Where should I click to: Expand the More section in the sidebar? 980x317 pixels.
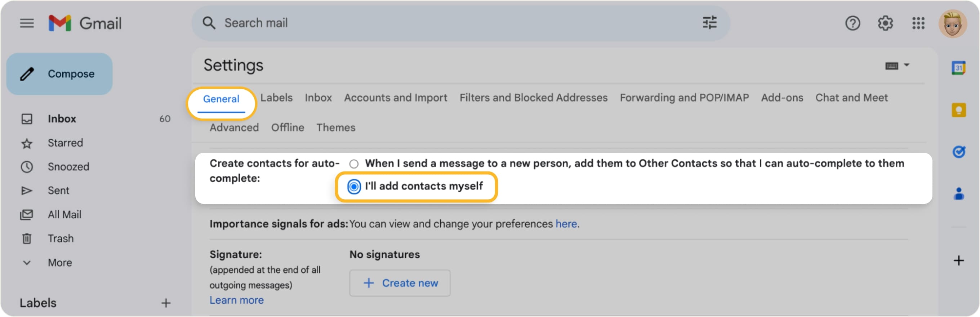(x=60, y=262)
